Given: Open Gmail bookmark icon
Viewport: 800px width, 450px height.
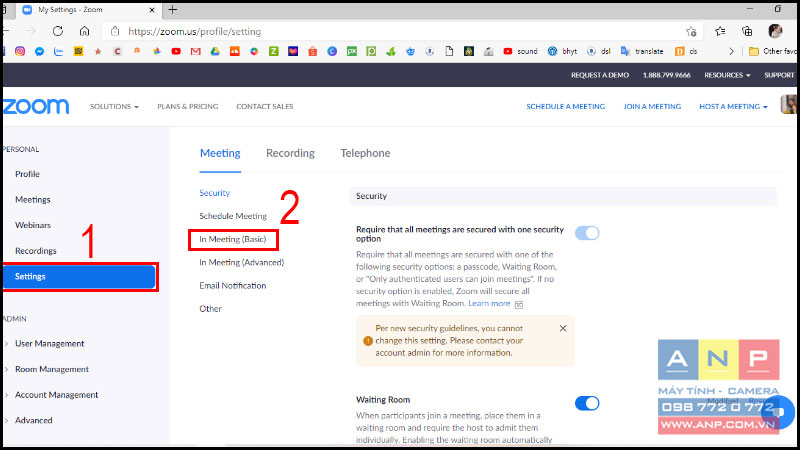Looking at the screenshot, I should [195, 52].
